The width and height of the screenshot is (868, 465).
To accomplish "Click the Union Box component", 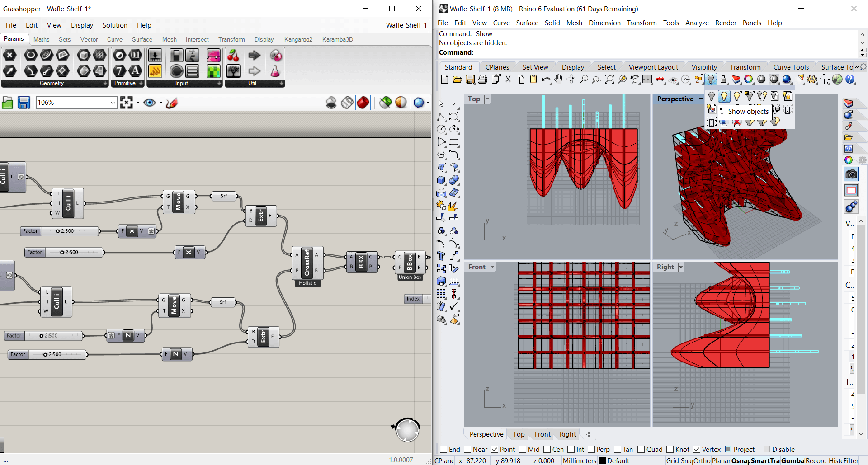I will [410, 263].
